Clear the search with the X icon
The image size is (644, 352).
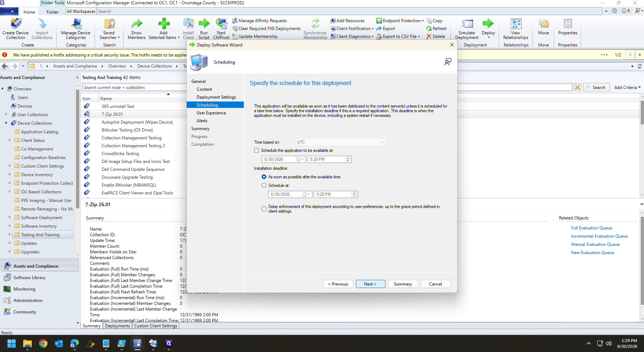point(577,87)
